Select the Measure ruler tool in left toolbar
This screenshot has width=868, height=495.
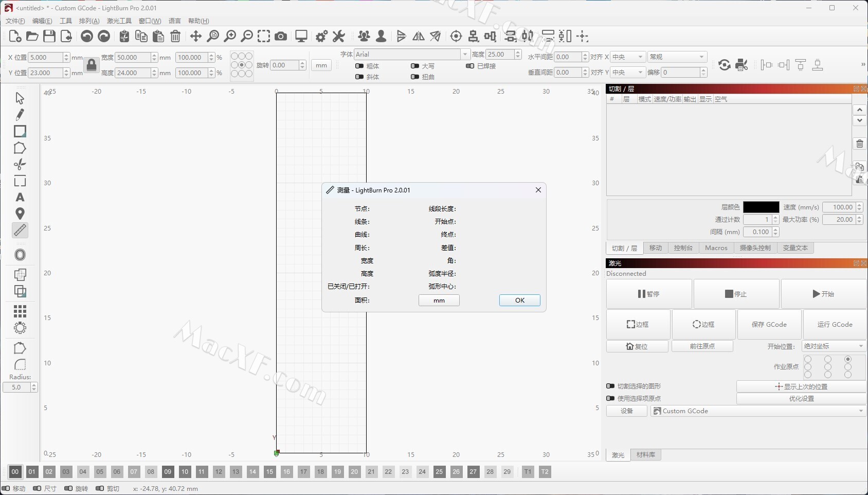[x=20, y=230]
